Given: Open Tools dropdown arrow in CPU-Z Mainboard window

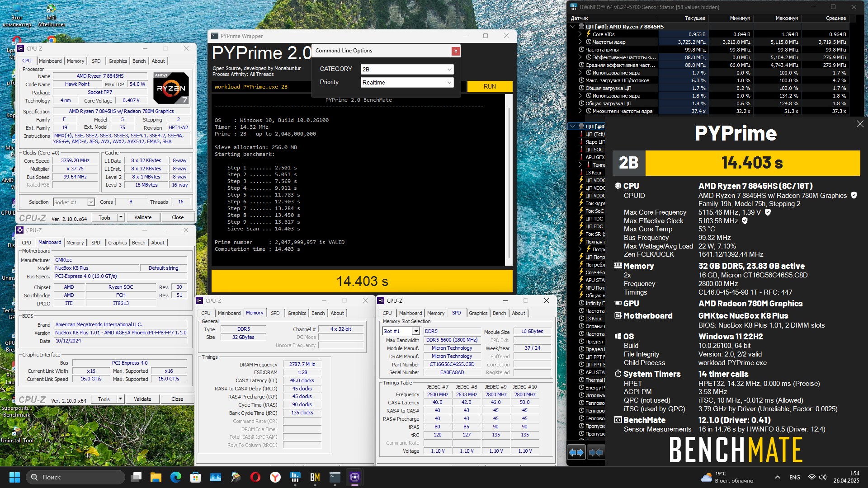Looking at the screenshot, I should 120,399.
